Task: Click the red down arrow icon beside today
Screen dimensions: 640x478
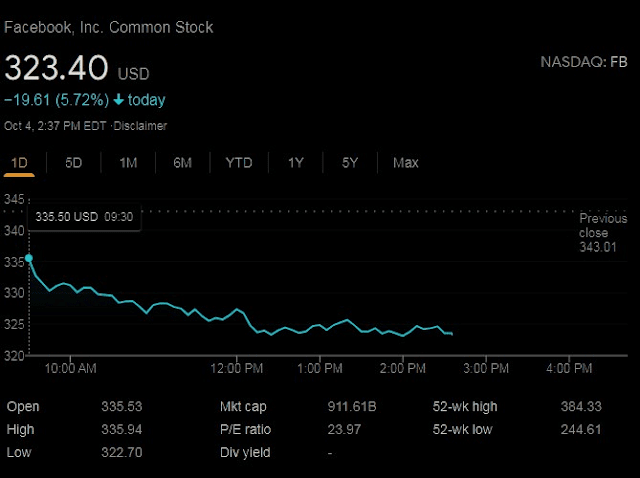Action: pos(118,100)
